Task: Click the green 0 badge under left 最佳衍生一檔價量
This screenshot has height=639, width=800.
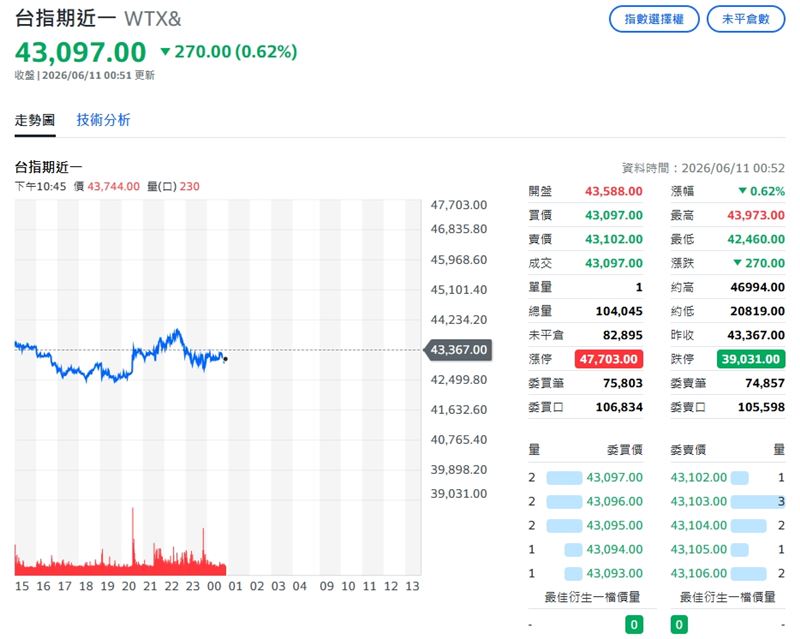Action: (634, 625)
